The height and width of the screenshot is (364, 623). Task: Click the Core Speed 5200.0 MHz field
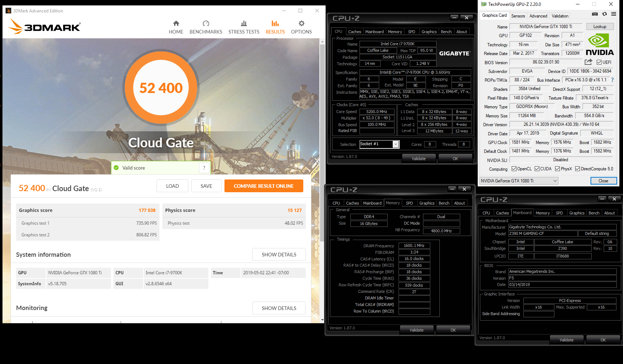pyautogui.click(x=377, y=112)
